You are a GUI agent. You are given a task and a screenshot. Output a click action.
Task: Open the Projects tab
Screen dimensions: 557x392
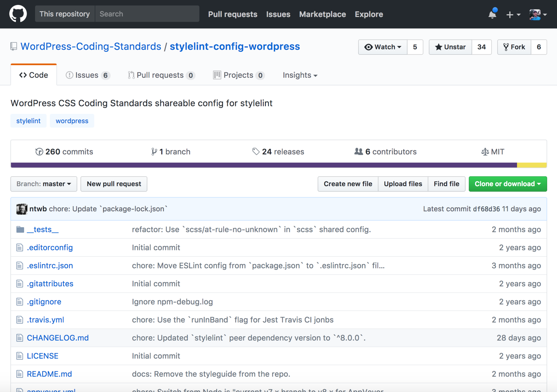[x=239, y=75]
